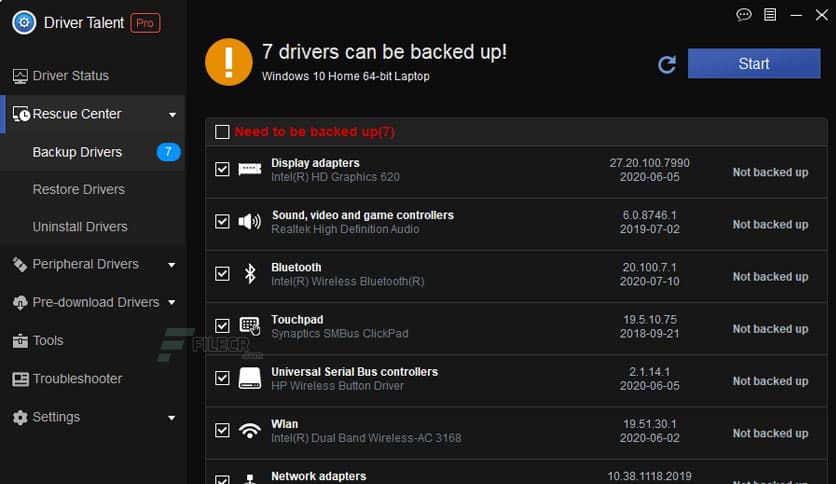Click the speaker icon for Sound controllers
The height and width of the screenshot is (484, 836).
coord(250,221)
